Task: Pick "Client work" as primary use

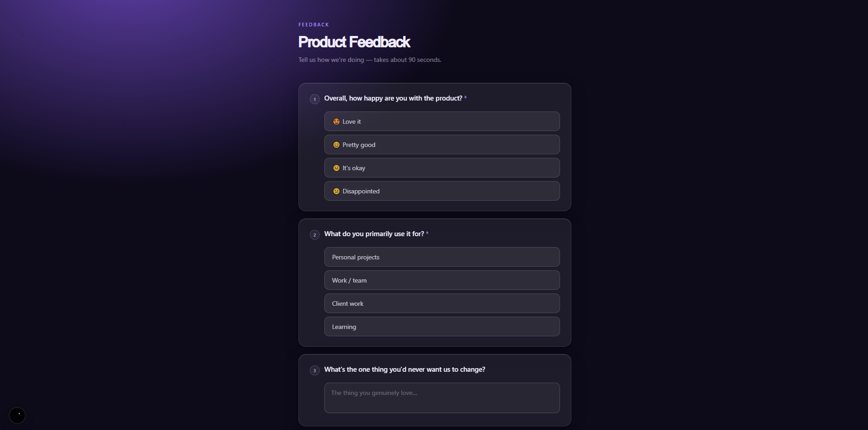Action: [348, 304]
